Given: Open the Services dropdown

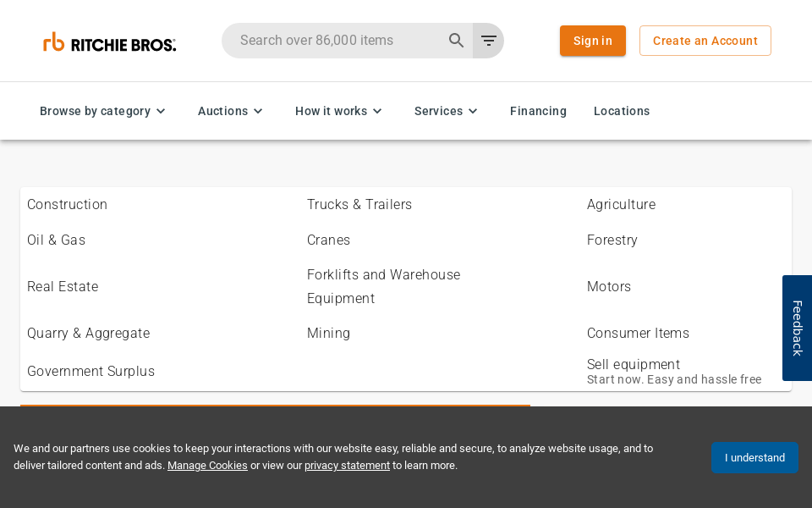Looking at the screenshot, I should coord(439,111).
